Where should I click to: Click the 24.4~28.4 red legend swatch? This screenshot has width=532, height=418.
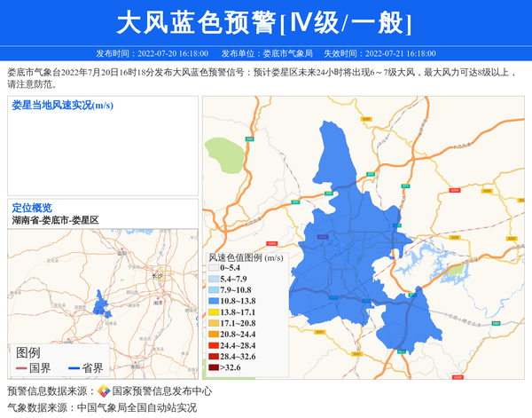(x=213, y=345)
